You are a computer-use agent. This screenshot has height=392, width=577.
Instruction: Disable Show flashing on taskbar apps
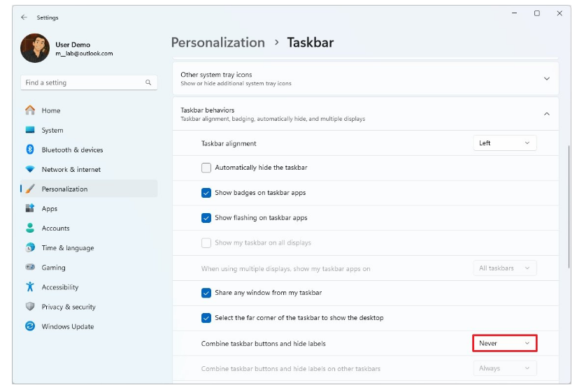tap(206, 218)
